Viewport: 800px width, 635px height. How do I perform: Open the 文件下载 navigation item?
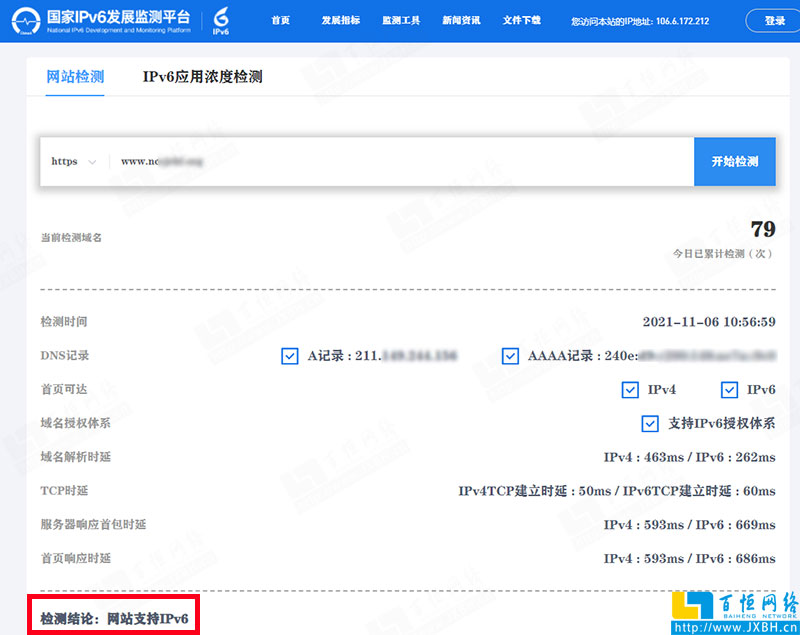[521, 19]
